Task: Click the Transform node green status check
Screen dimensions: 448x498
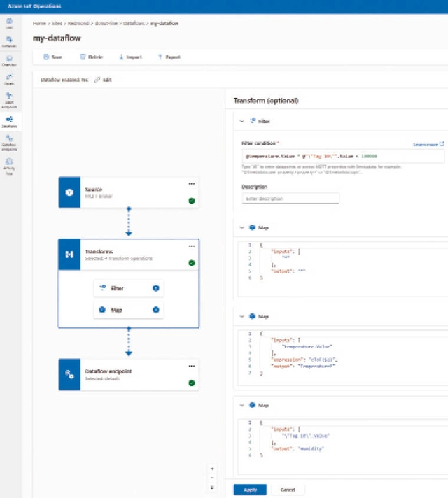Action: pyautogui.click(x=191, y=263)
